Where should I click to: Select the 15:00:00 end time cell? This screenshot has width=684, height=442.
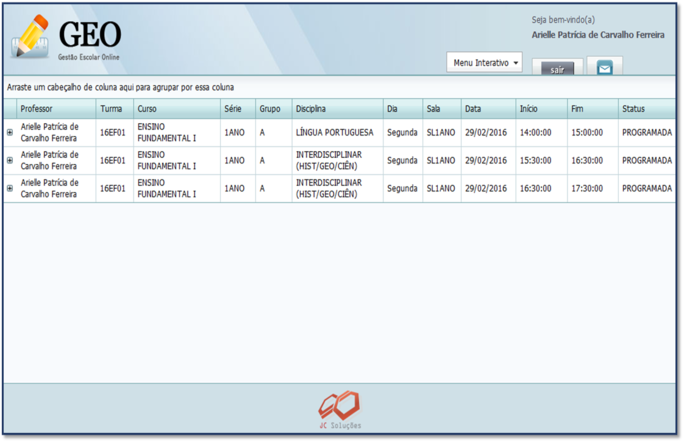coord(593,133)
